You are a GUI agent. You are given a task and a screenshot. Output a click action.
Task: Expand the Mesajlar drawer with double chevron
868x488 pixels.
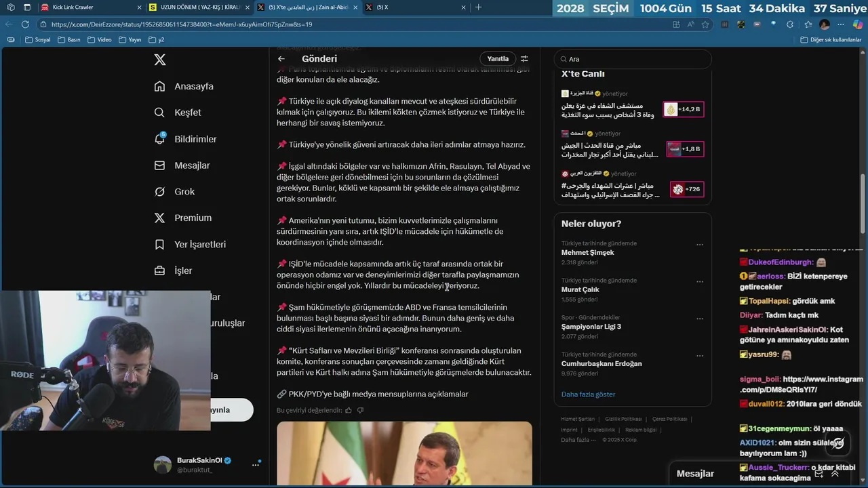pyautogui.click(x=835, y=474)
